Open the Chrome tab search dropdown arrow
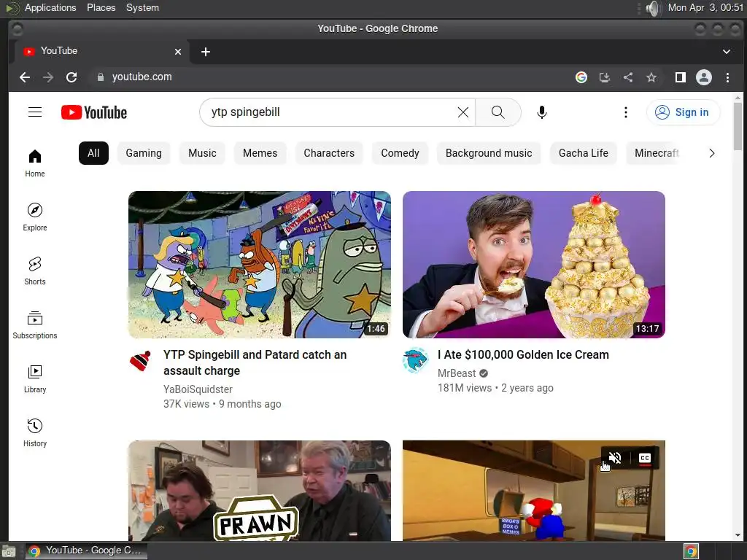The width and height of the screenshot is (747, 560). 727,52
